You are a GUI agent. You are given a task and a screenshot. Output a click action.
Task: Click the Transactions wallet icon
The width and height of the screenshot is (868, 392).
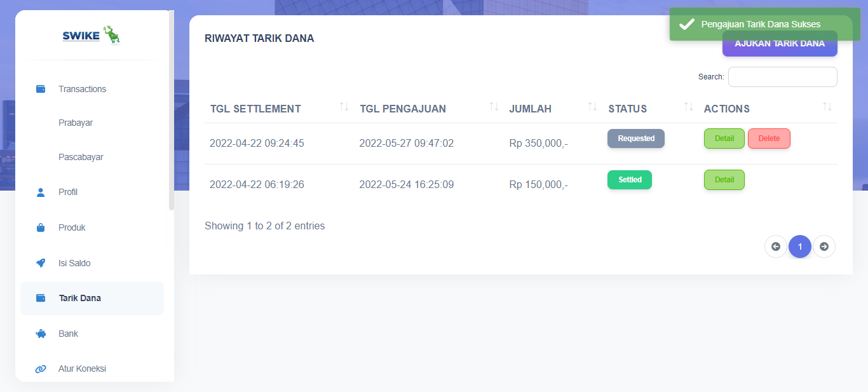pos(41,89)
